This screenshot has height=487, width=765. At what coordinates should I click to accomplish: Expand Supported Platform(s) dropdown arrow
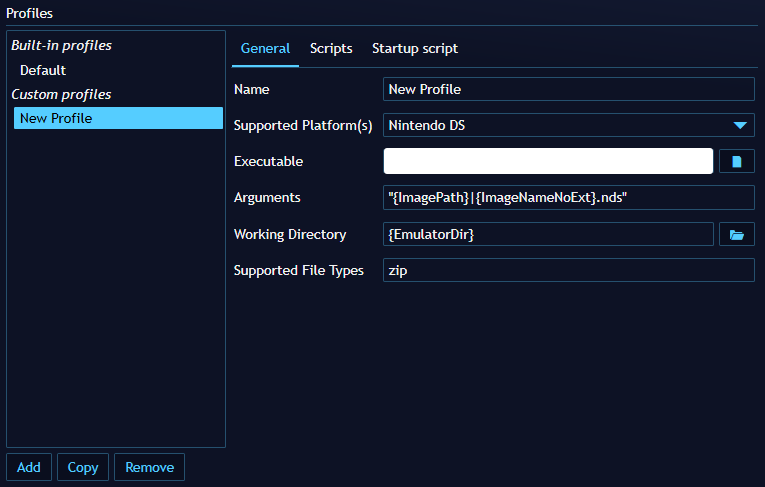click(740, 125)
